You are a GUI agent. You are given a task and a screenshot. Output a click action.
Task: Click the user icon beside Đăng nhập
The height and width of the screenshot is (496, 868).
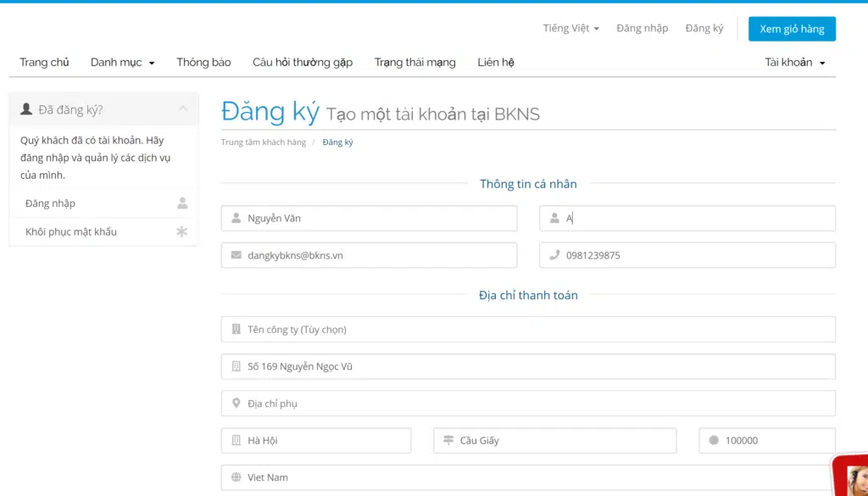[182, 203]
